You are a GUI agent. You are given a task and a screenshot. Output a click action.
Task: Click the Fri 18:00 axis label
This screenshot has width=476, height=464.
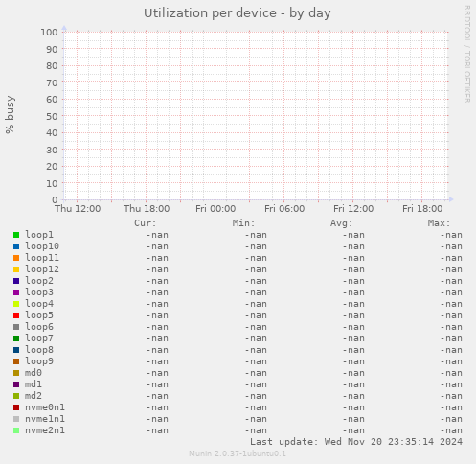(x=422, y=209)
